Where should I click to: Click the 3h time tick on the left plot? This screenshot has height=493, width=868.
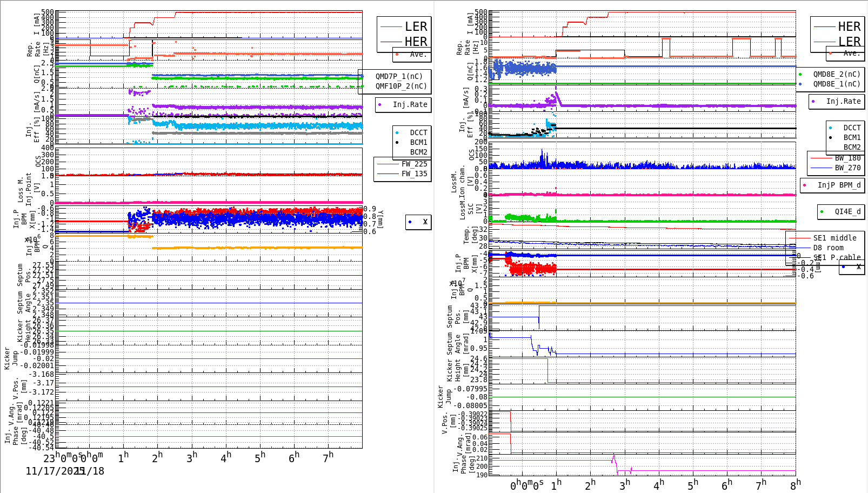192,457
